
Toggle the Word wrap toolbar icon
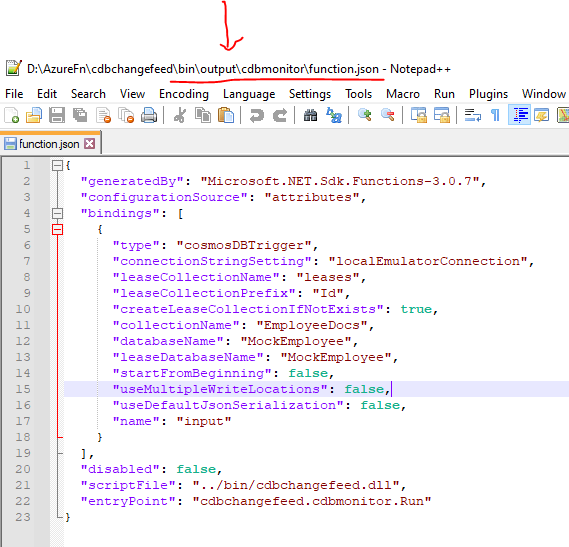[473, 115]
